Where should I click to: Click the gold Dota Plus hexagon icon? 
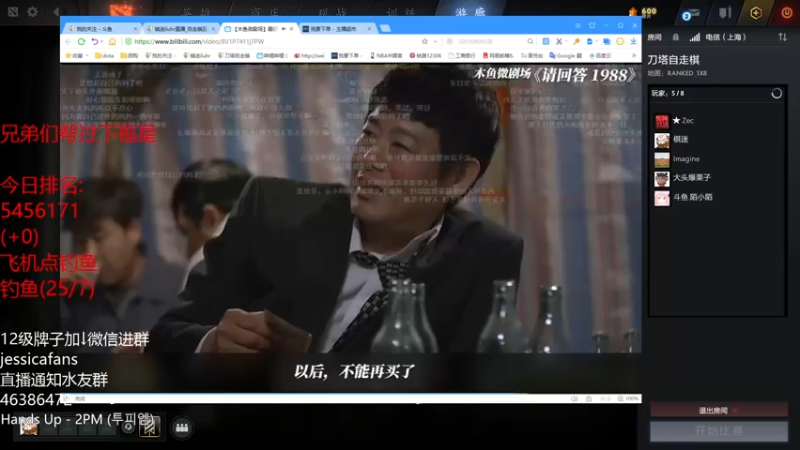(756, 13)
